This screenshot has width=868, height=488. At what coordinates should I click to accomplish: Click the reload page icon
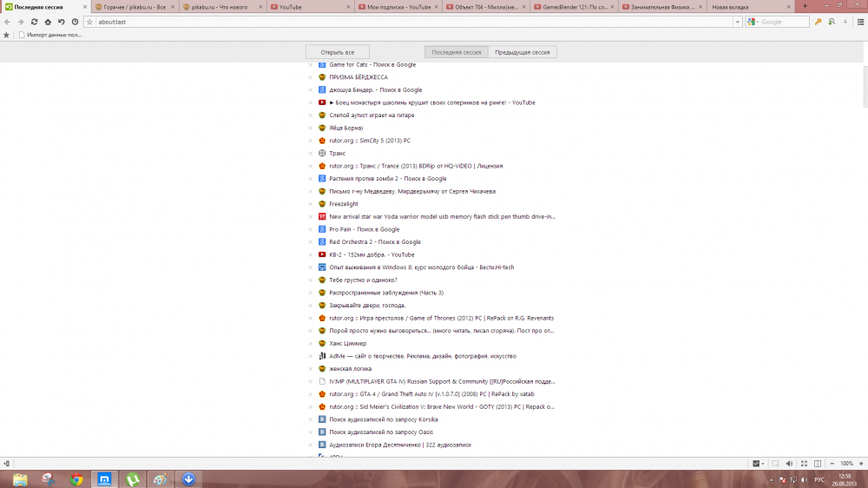click(x=34, y=22)
